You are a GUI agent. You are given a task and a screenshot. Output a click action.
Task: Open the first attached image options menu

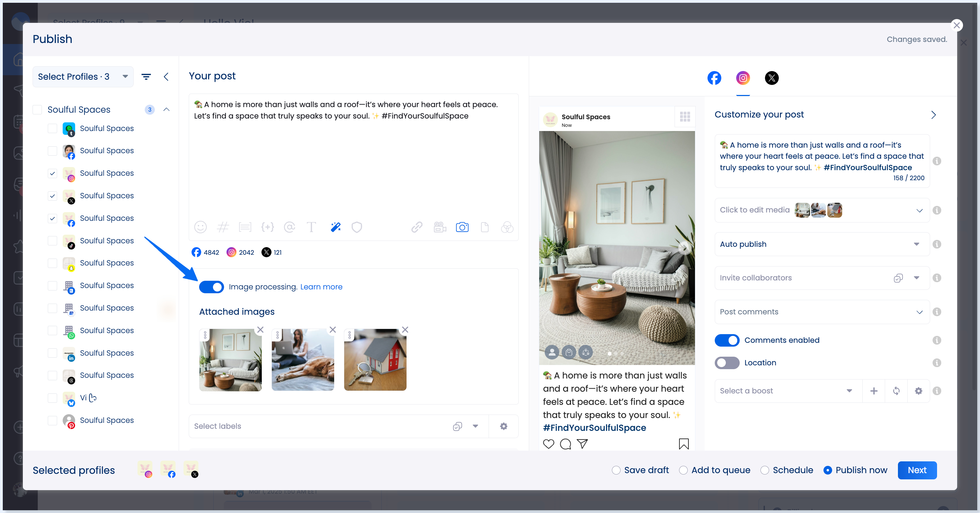tap(205, 335)
